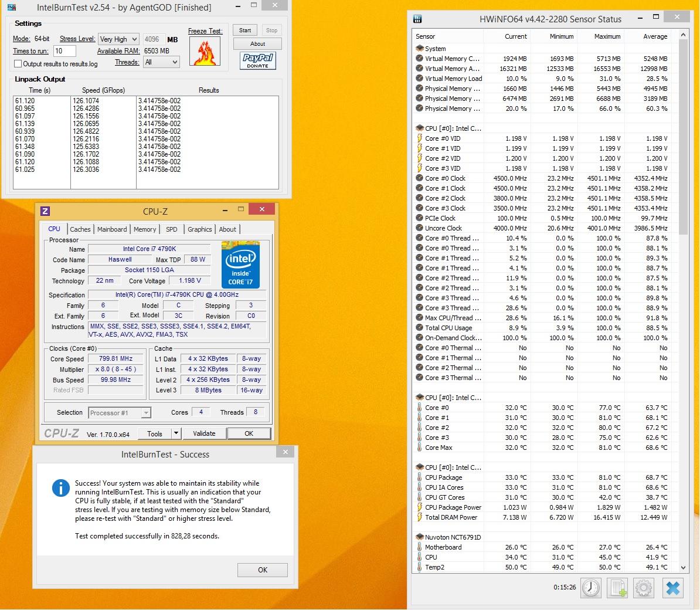Enable Output results to results.log checkbox
700x610 pixels.
(x=18, y=64)
